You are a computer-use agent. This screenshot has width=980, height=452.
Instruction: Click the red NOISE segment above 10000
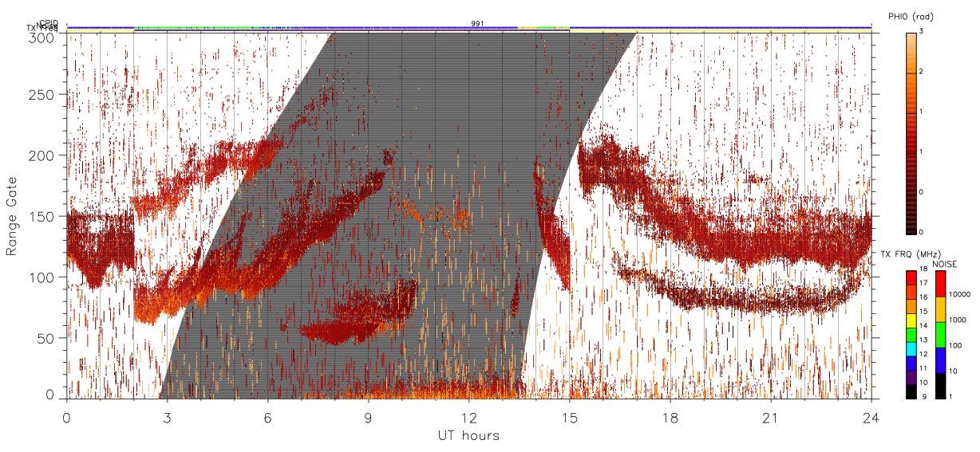click(940, 284)
